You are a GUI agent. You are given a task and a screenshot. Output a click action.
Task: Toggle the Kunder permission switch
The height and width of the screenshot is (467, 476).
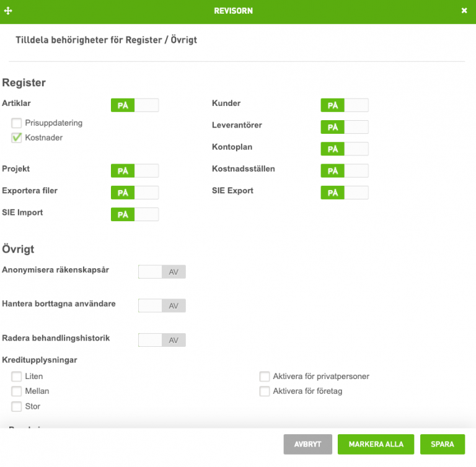pos(344,105)
